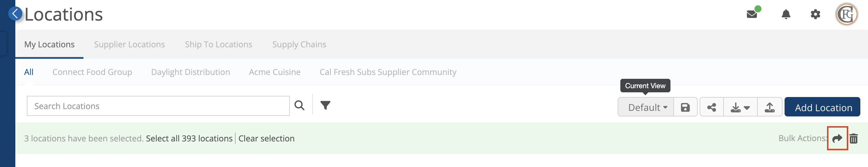Screen dimensions: 868x167
Task: Select the Daylight Distribution sub-tab
Action: 190,72
